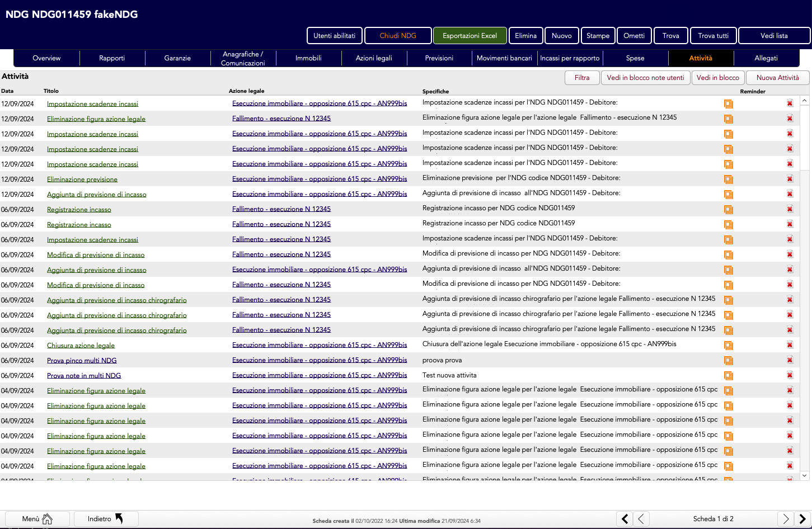Open the Azioni legali tab
Screen dimensions: 812x529
[374, 58]
